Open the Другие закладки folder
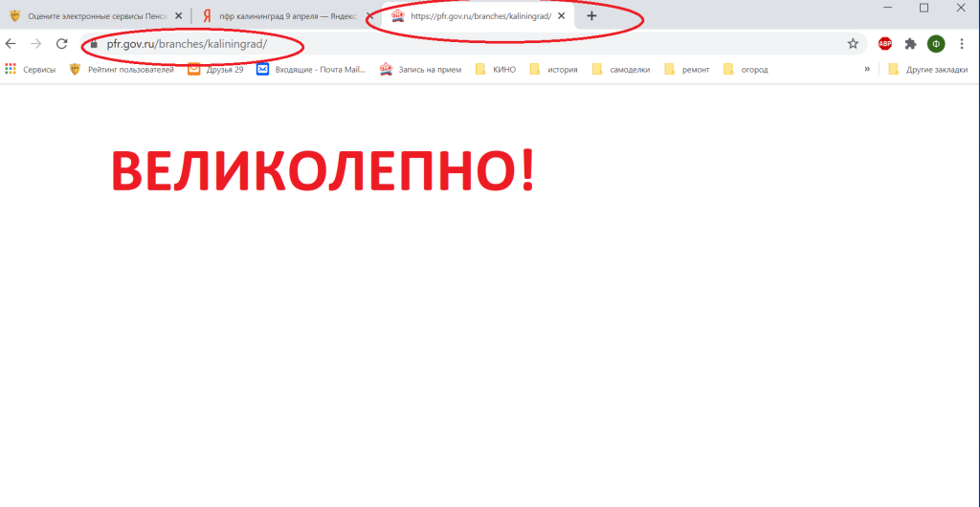Screen dimensions: 980x507 point(928,69)
